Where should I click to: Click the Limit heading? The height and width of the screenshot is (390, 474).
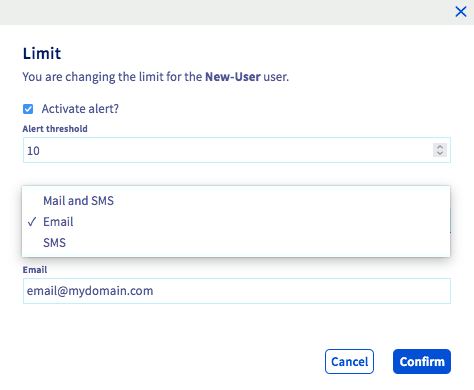[x=42, y=53]
